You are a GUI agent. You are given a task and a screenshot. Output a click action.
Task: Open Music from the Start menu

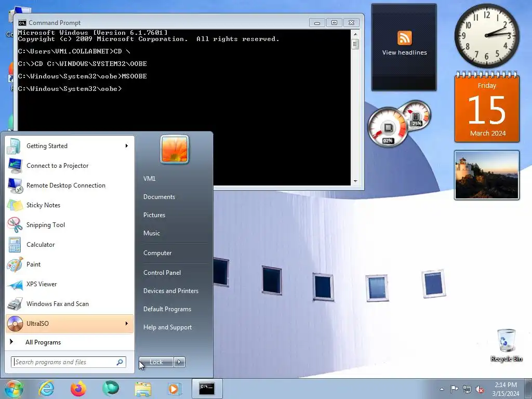pos(151,233)
